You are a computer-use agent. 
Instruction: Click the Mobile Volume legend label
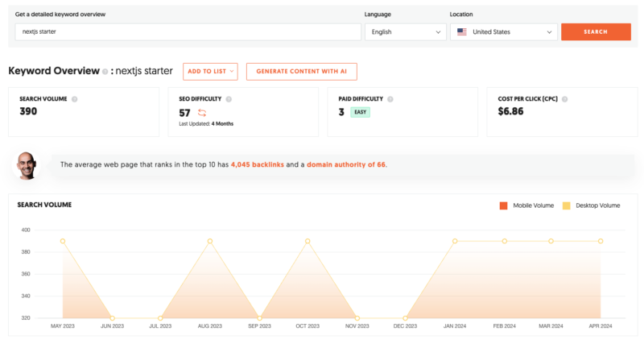tap(533, 205)
